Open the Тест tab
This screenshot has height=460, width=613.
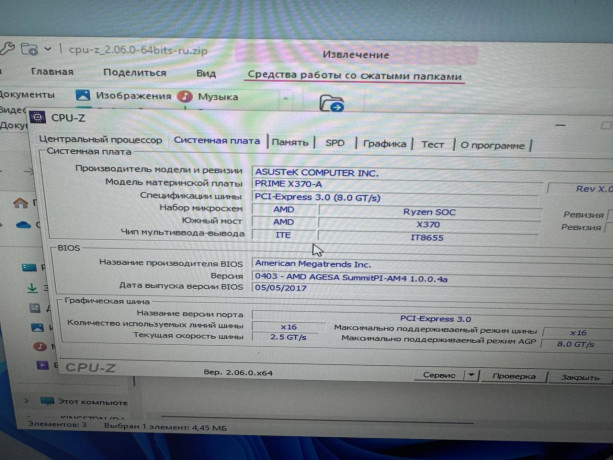coord(432,145)
